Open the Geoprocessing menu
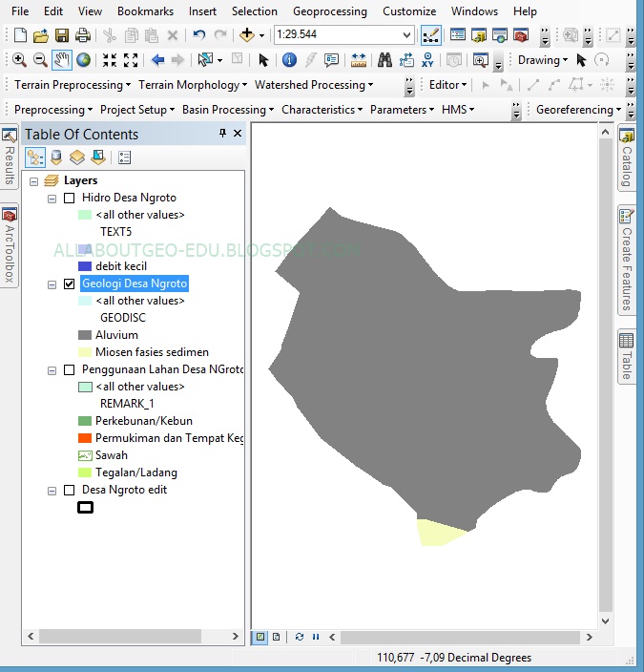The image size is (644, 672). pos(330,11)
